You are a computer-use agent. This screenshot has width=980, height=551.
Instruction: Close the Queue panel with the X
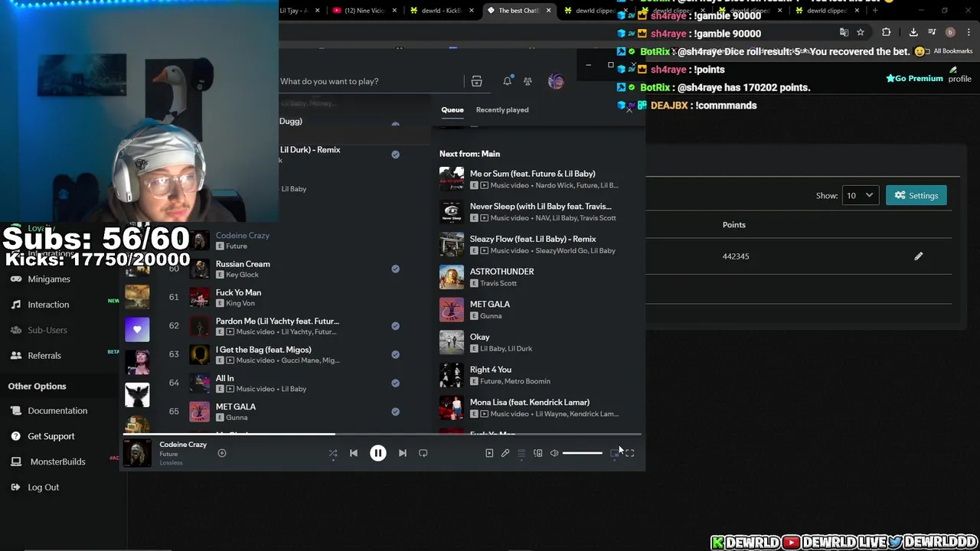click(629, 110)
